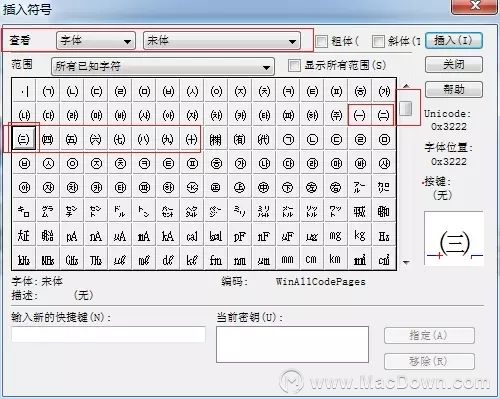This screenshot has width=500, height=399.
Task: Select the mg unit symbol
Action: (336, 236)
